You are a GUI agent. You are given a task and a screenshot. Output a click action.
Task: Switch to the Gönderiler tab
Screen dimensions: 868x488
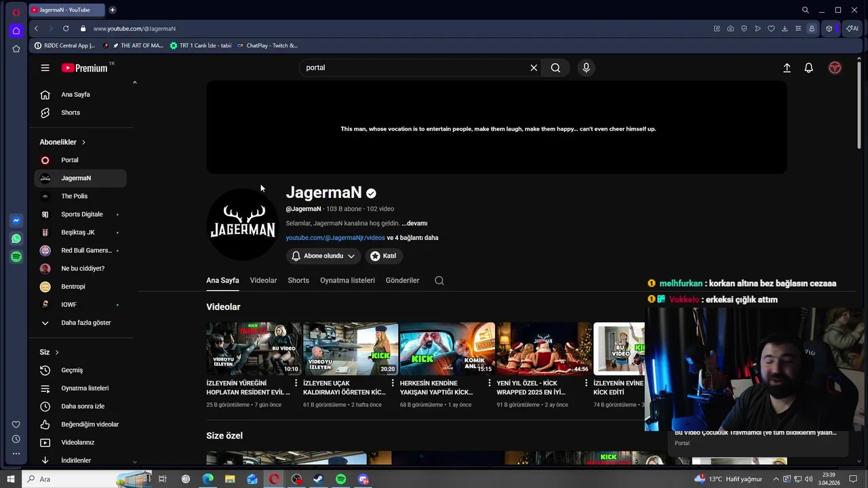pos(402,280)
